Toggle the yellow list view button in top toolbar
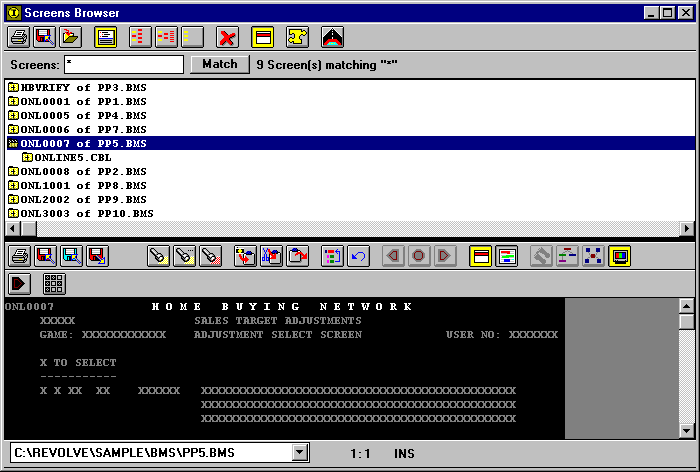Screen dimensions: 700x472 pyautogui.click(x=105, y=37)
